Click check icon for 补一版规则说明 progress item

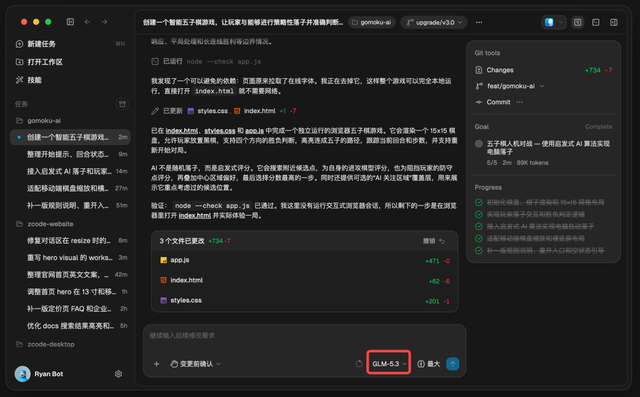pyautogui.click(x=479, y=251)
